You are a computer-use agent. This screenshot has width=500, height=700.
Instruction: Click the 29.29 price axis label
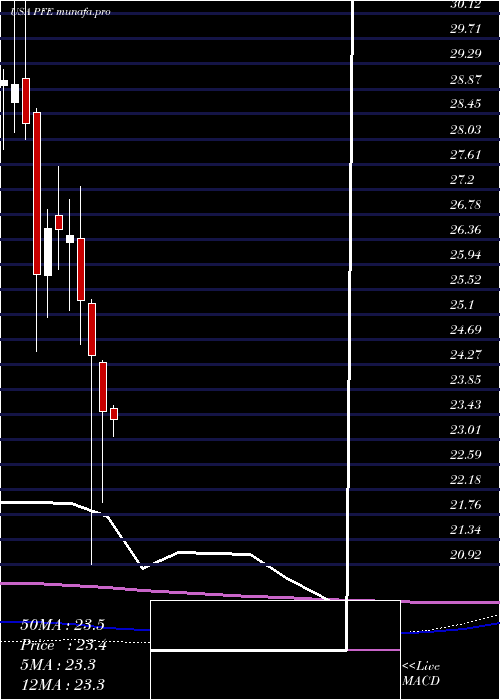pyautogui.click(x=466, y=54)
